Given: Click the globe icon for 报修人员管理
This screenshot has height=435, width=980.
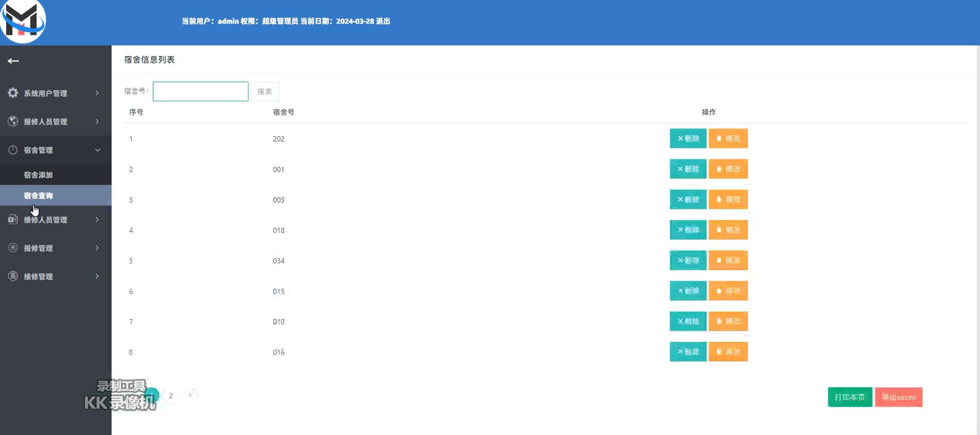Looking at the screenshot, I should [13, 121].
